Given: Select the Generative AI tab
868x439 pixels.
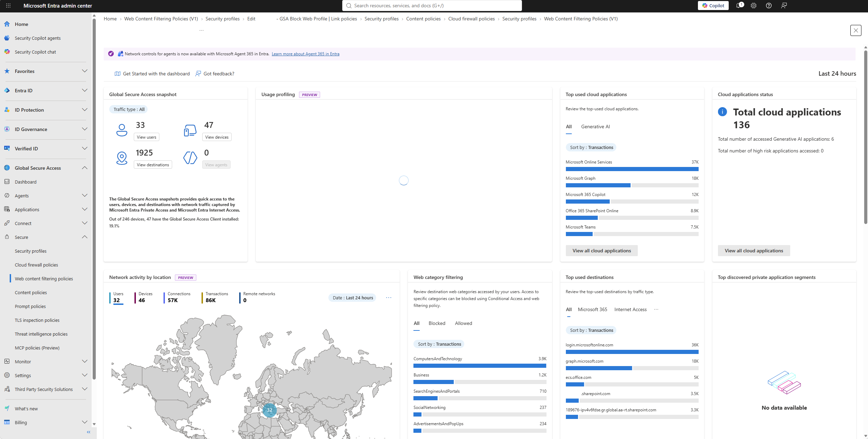Looking at the screenshot, I should point(595,127).
